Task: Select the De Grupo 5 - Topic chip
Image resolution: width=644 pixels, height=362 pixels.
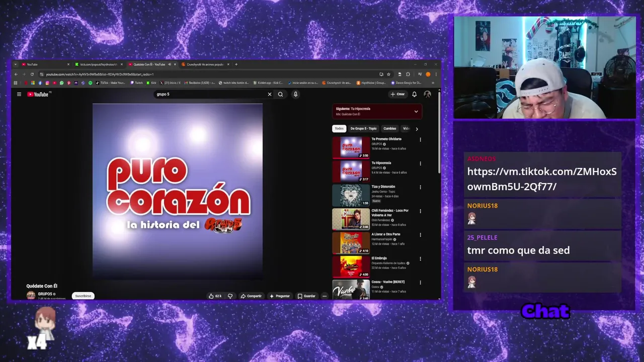Action: (363, 128)
